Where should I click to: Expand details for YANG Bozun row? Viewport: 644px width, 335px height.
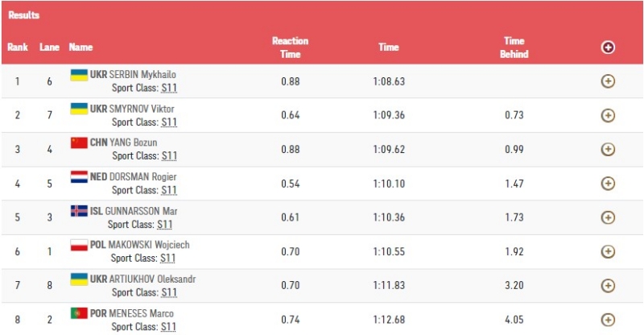coord(608,149)
